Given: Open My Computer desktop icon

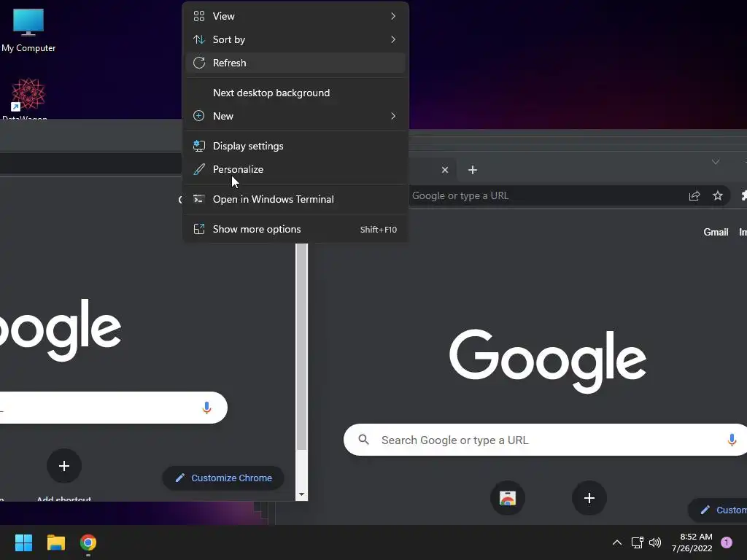Looking at the screenshot, I should 28,30.
